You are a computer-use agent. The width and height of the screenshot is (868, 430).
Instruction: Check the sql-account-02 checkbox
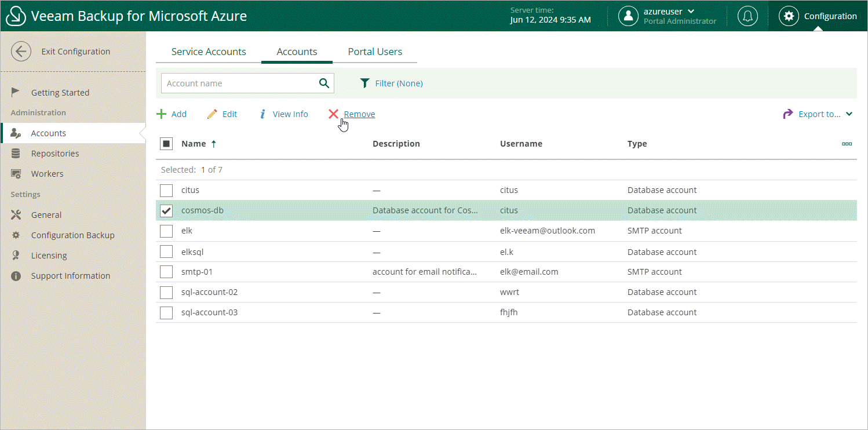[166, 292]
